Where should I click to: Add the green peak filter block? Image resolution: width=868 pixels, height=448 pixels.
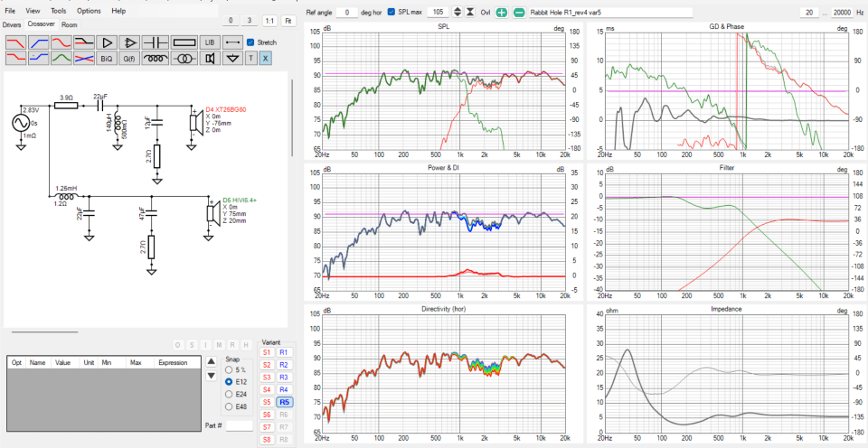point(61,58)
